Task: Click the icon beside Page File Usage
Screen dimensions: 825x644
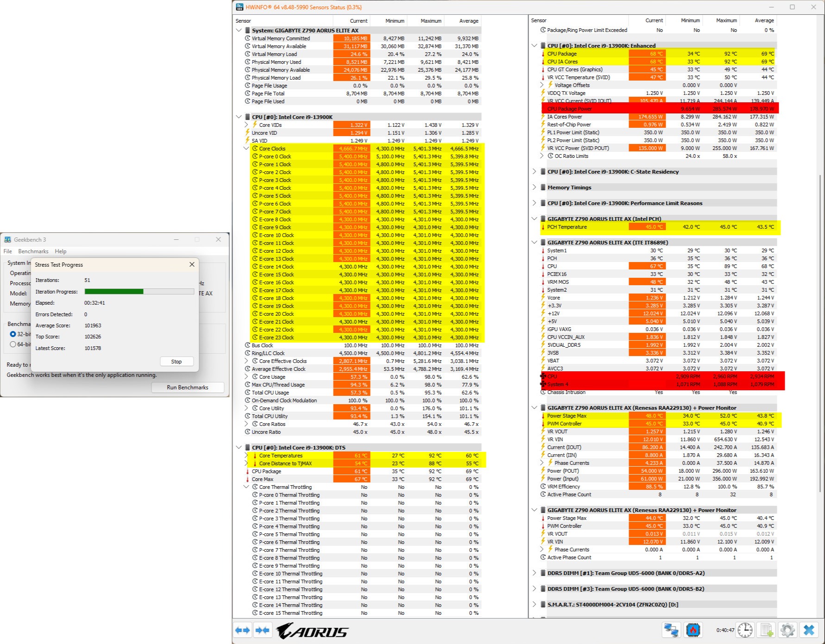Action: (247, 86)
